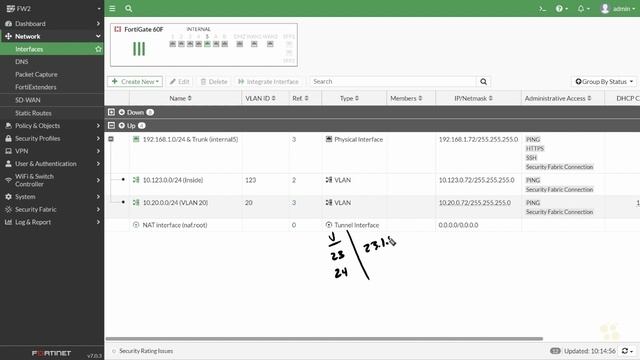640x360 pixels.
Task: Open the refresh dropdown next to Updated
Action: click(627, 351)
